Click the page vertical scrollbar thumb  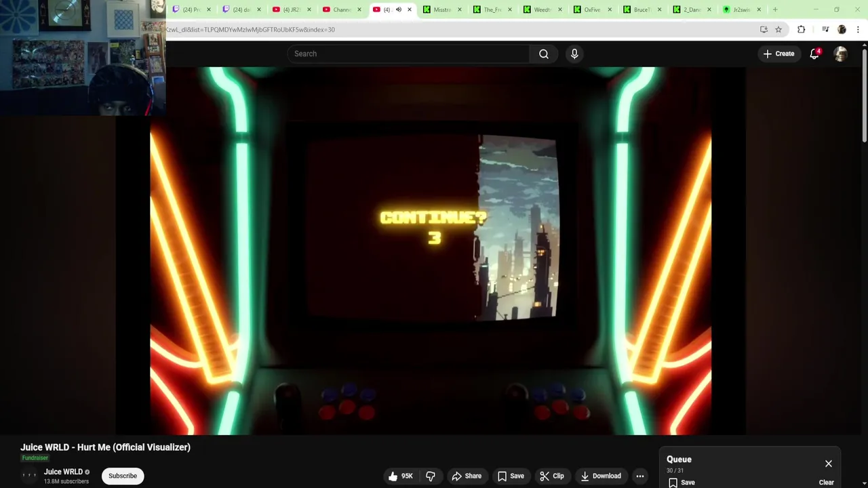[865, 95]
